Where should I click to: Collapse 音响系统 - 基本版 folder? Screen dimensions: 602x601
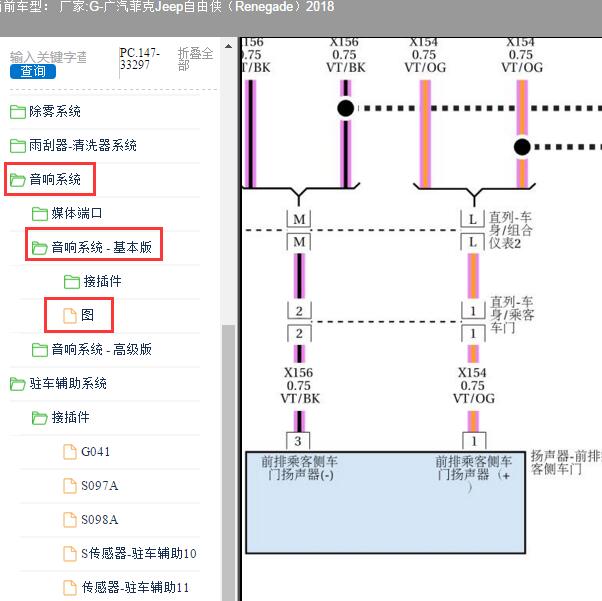pos(102,247)
